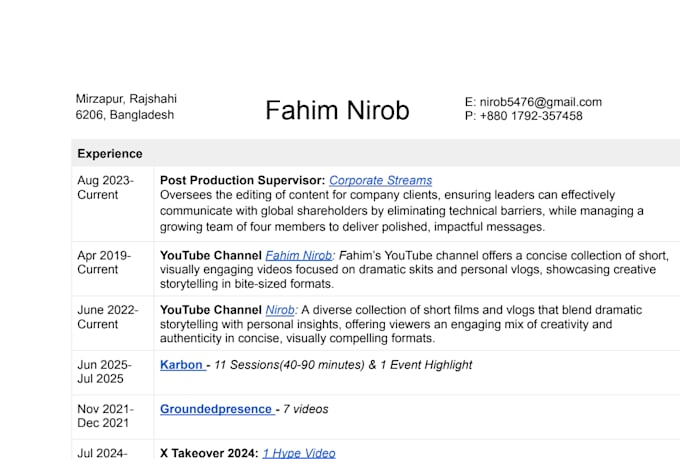Click the text 11 Sessions(40-90 minutes) & 1 Event Highlight
The height and width of the screenshot is (459, 680).
click(x=343, y=365)
